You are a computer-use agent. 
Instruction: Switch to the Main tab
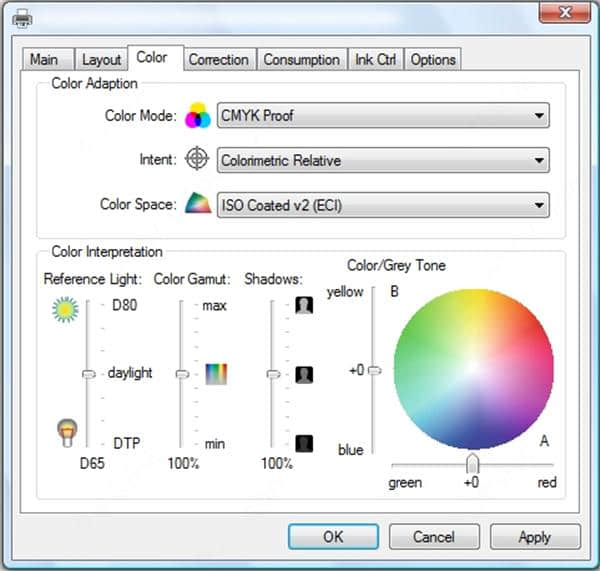48,60
